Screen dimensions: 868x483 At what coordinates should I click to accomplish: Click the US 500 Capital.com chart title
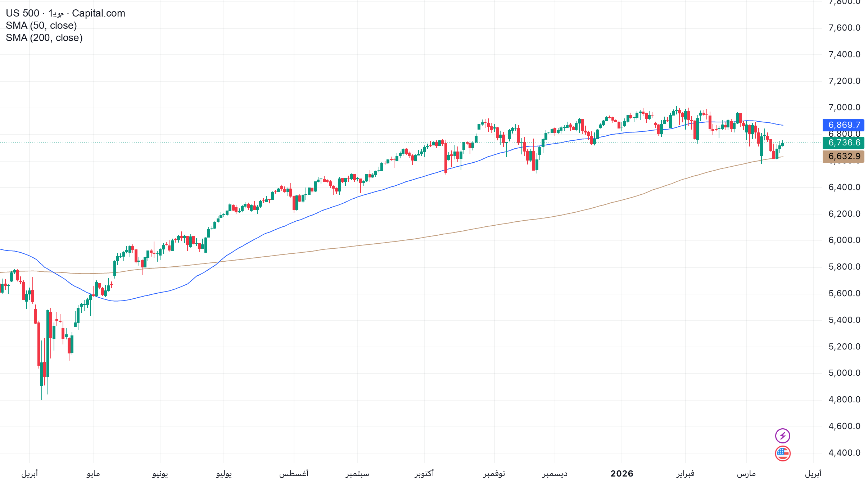pos(65,13)
